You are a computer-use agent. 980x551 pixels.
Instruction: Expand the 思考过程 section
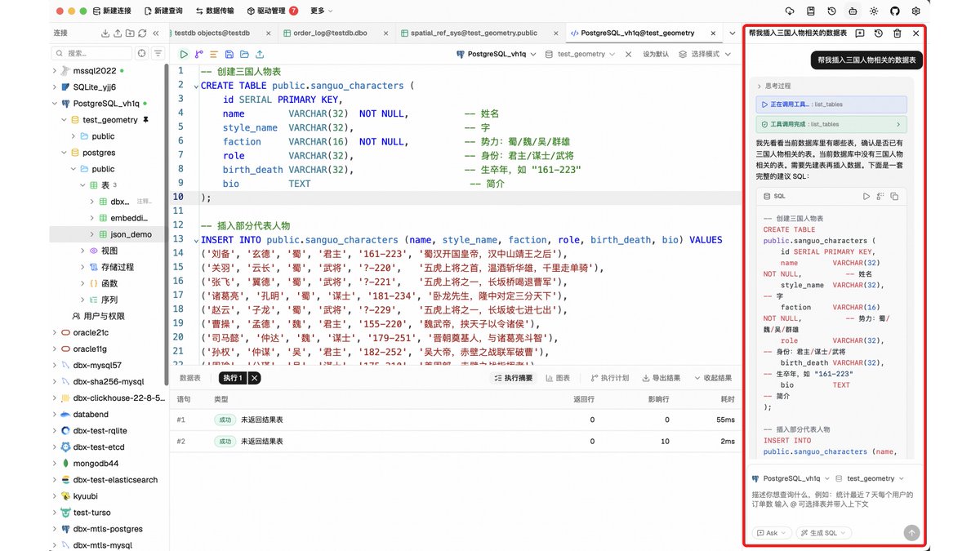click(x=773, y=86)
